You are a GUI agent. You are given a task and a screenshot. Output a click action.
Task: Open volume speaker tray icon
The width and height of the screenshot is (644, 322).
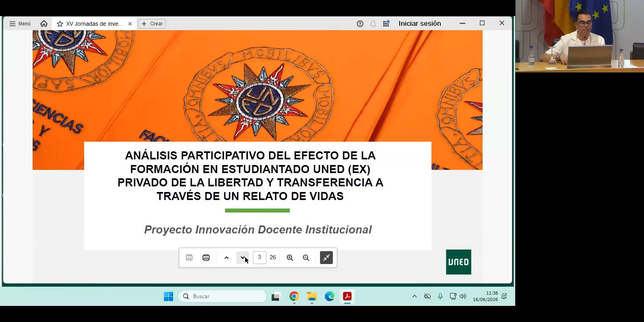(x=463, y=296)
